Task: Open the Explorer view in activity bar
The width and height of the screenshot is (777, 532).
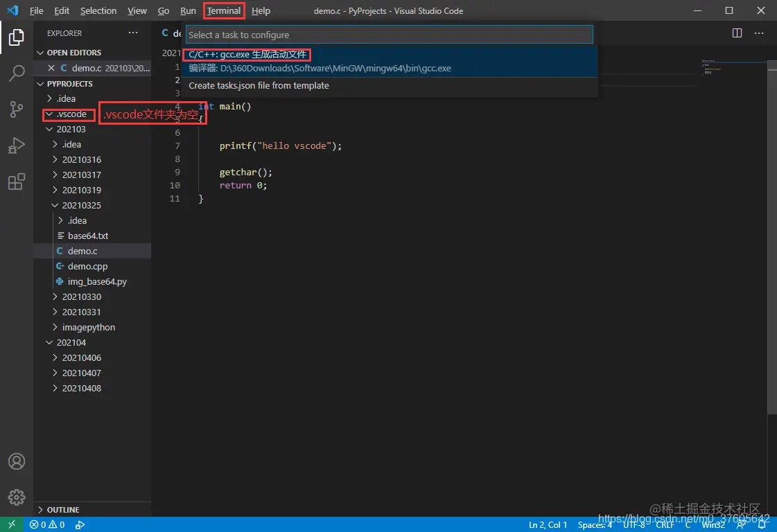Action: point(17,37)
